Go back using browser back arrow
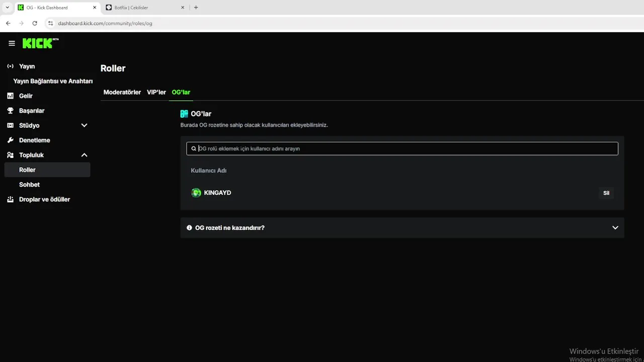 coord(8,23)
